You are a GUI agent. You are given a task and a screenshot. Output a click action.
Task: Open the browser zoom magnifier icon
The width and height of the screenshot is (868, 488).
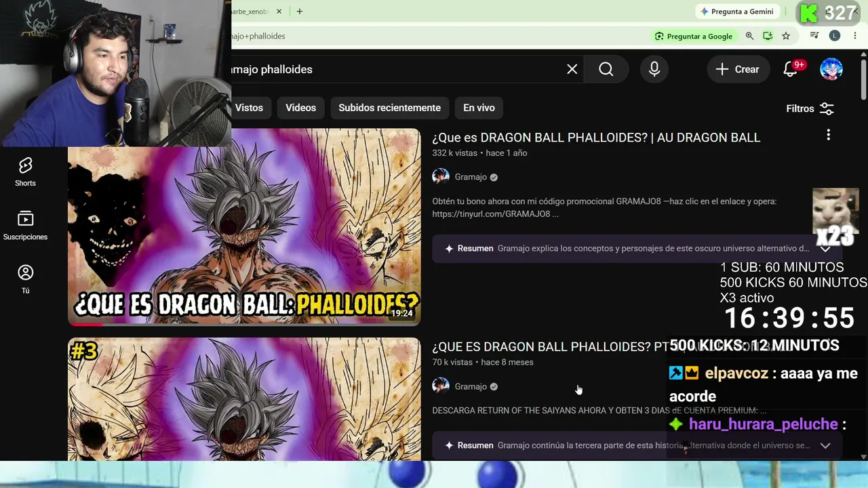click(749, 36)
